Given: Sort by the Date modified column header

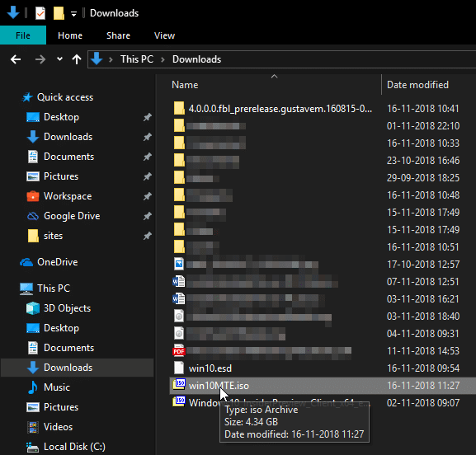Looking at the screenshot, I should click(417, 85).
